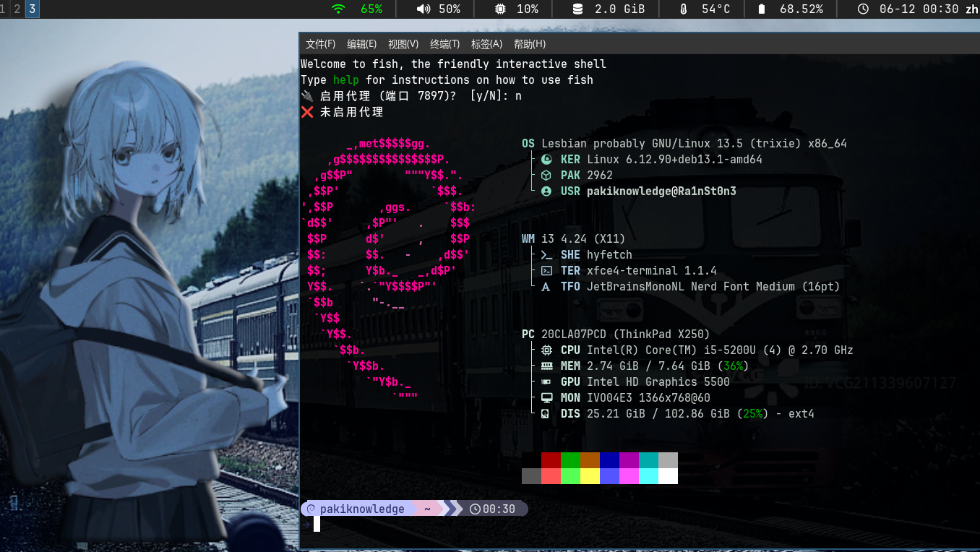The width and height of the screenshot is (980, 552).
Task: Click the 20CLA07PCD (ThinkPad X250) text
Action: [x=626, y=335]
